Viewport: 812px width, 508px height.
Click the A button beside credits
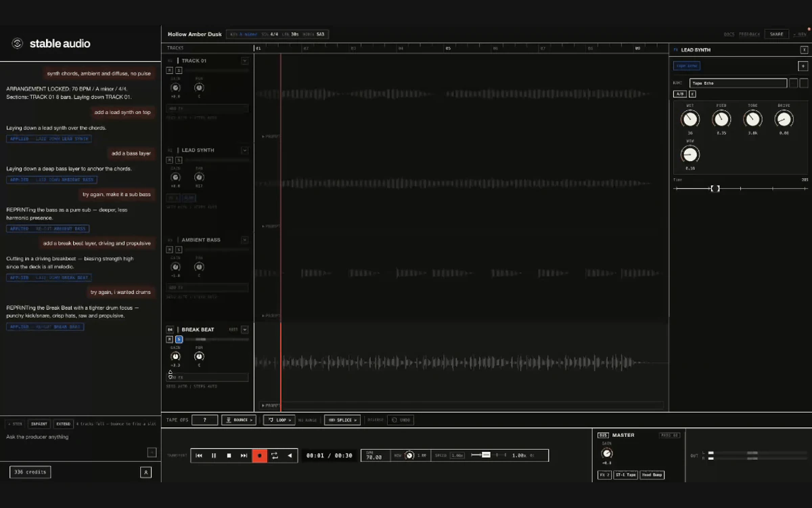pyautogui.click(x=145, y=472)
